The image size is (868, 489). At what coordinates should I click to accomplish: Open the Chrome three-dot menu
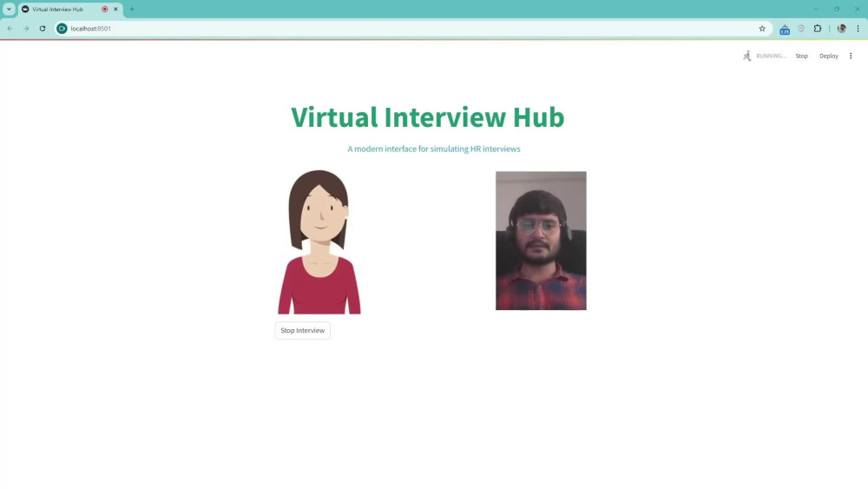[x=858, y=29]
